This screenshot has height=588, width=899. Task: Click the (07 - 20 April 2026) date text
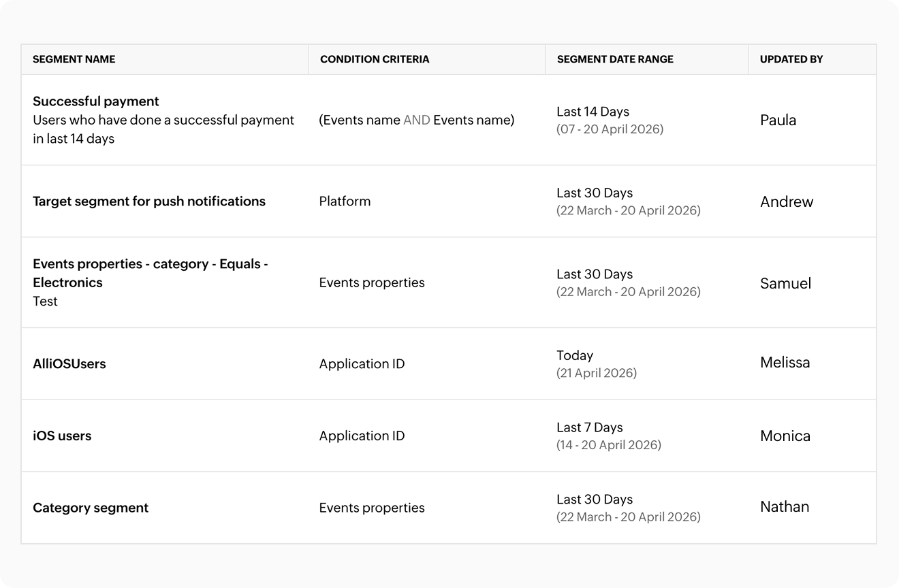coord(610,129)
